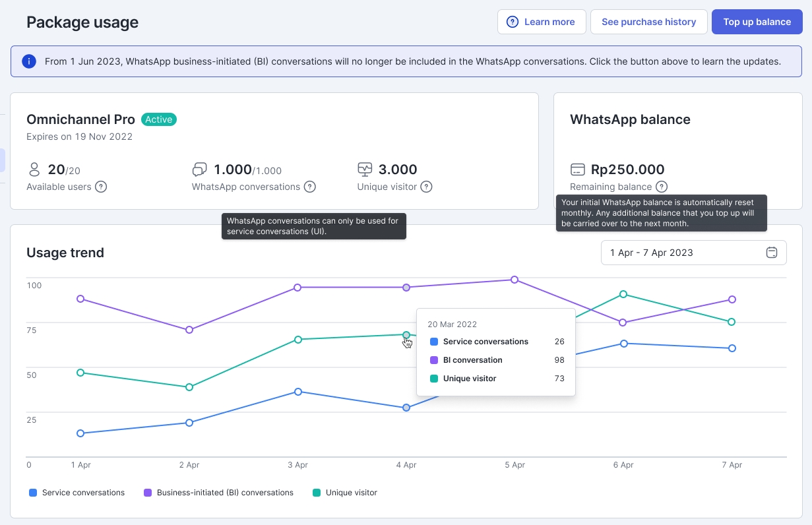This screenshot has height=525, width=812.
Task: Click the Usage trend section heading
Action: point(65,253)
